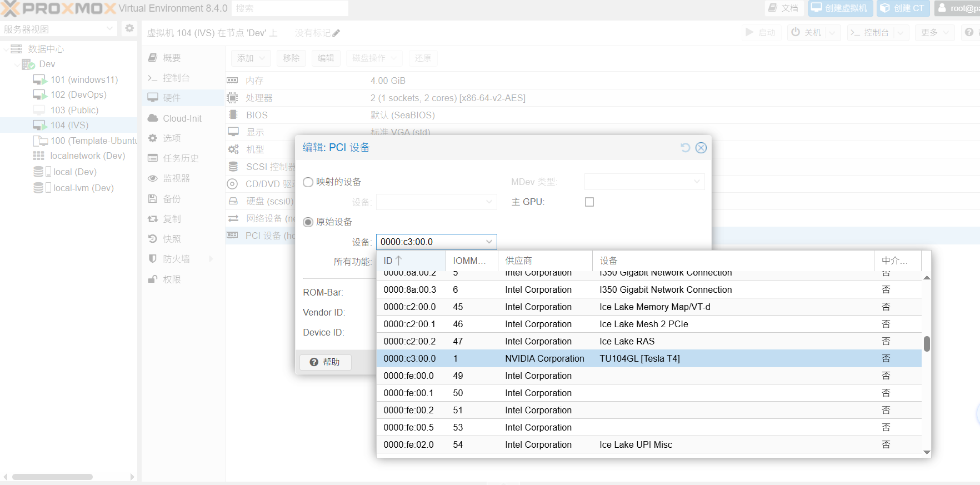Open the Add (添加) hardware dropdown
980x485 pixels.
coord(251,58)
